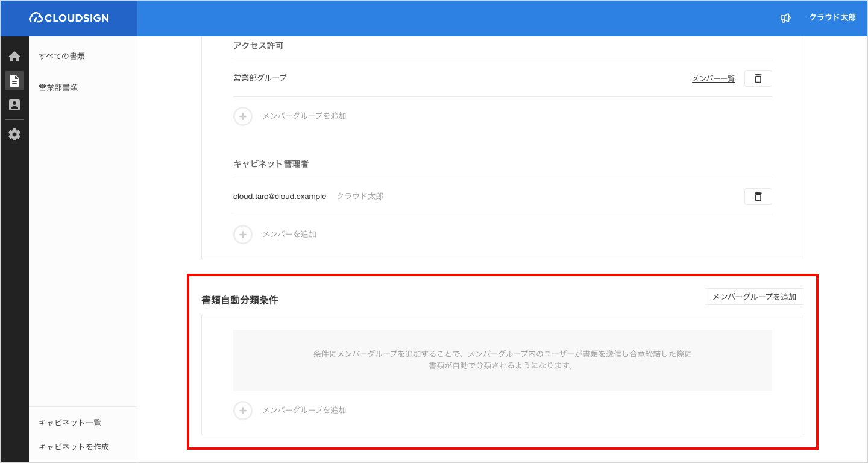Open キャビネットを作成 from the sidebar
The width and height of the screenshot is (868, 463).
coord(74,447)
